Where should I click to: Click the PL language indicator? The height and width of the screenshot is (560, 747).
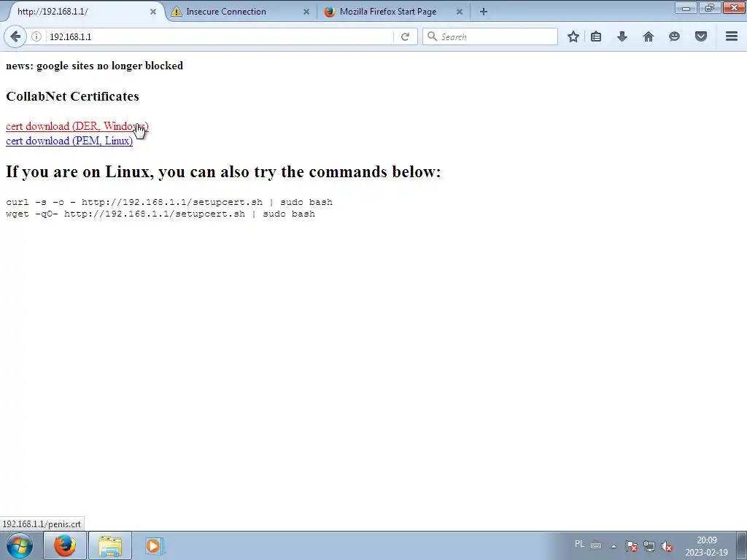tap(579, 544)
